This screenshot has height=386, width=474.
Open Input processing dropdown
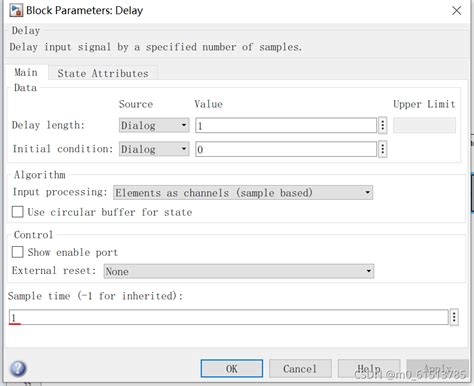click(243, 193)
